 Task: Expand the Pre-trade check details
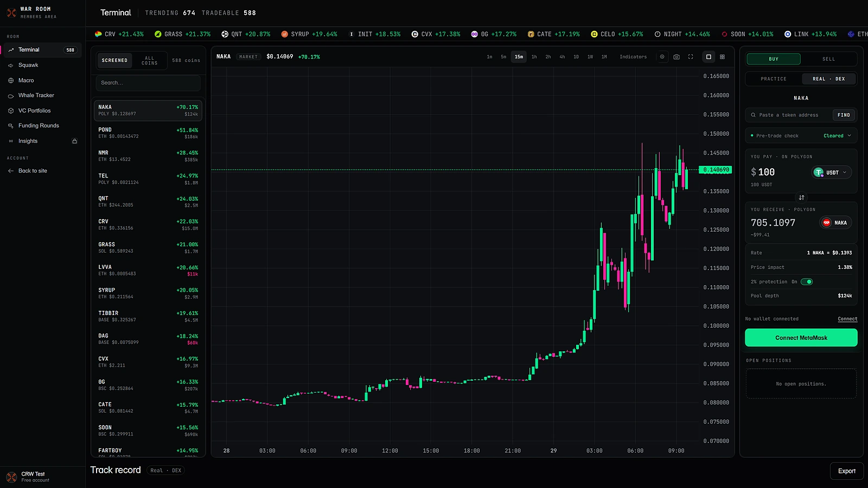tap(801, 136)
